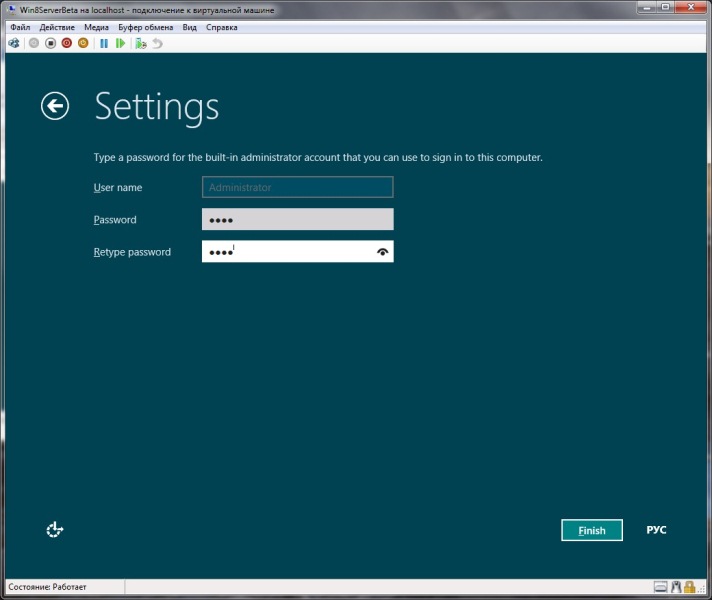Click the Finish button

click(x=591, y=530)
